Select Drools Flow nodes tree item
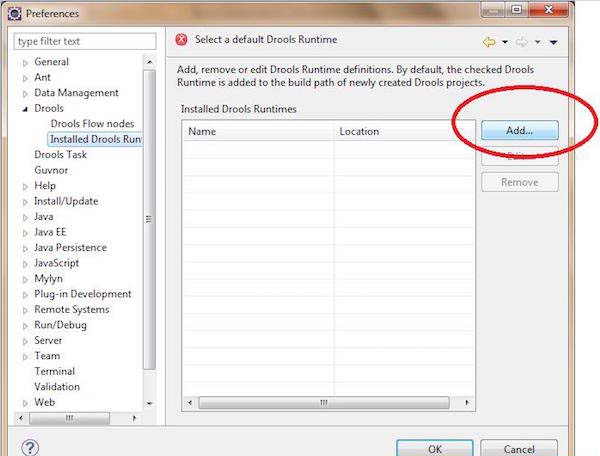Viewport: 600px width, 456px height. click(x=92, y=124)
